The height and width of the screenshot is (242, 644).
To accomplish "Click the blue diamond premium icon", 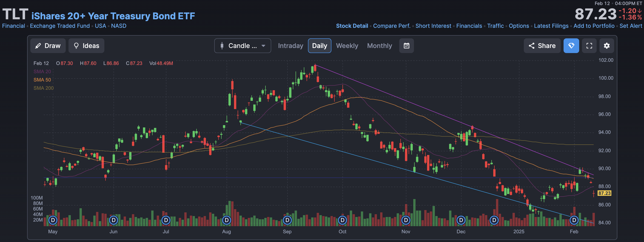I will click(571, 46).
